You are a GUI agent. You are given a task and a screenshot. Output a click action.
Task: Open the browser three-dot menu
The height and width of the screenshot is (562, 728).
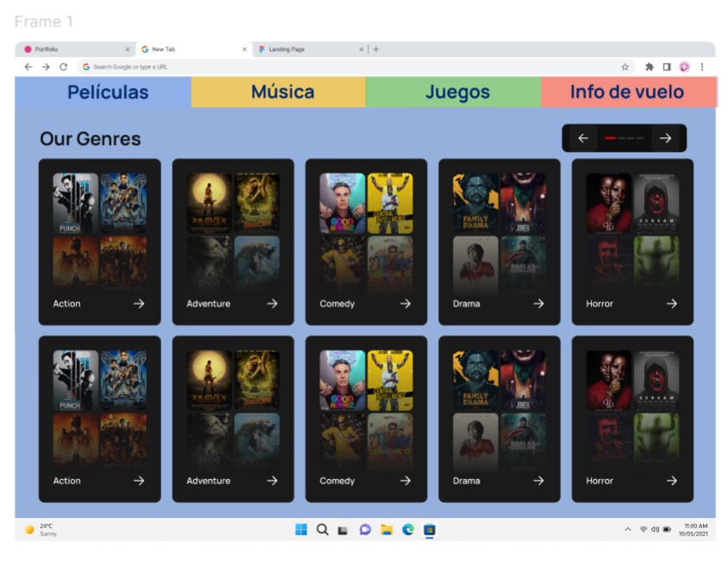coord(702,67)
